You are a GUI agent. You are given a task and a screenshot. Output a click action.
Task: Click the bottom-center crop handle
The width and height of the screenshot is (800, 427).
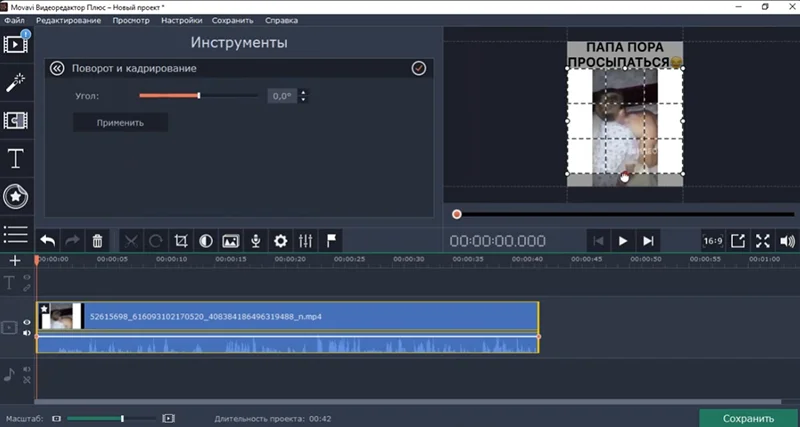(x=625, y=174)
